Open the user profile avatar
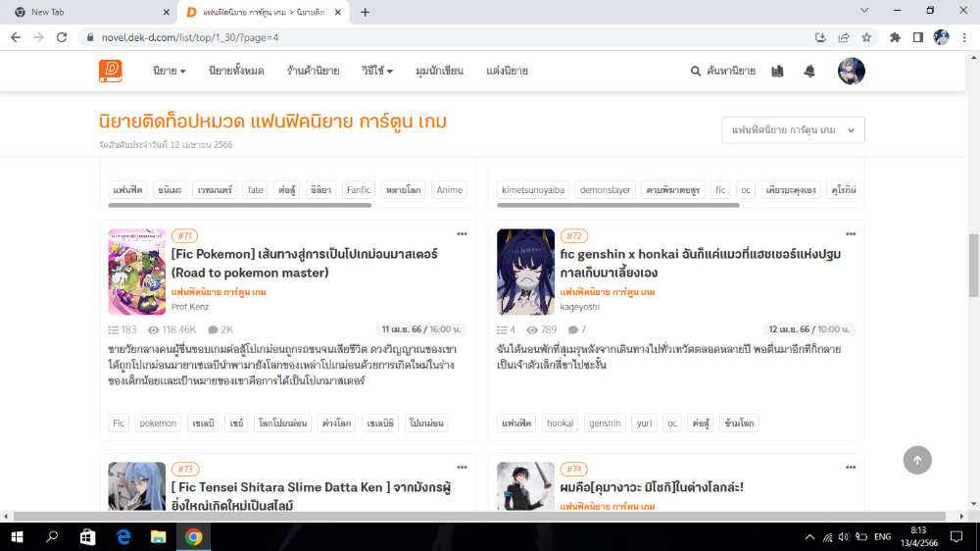This screenshot has height=551, width=980. click(852, 71)
